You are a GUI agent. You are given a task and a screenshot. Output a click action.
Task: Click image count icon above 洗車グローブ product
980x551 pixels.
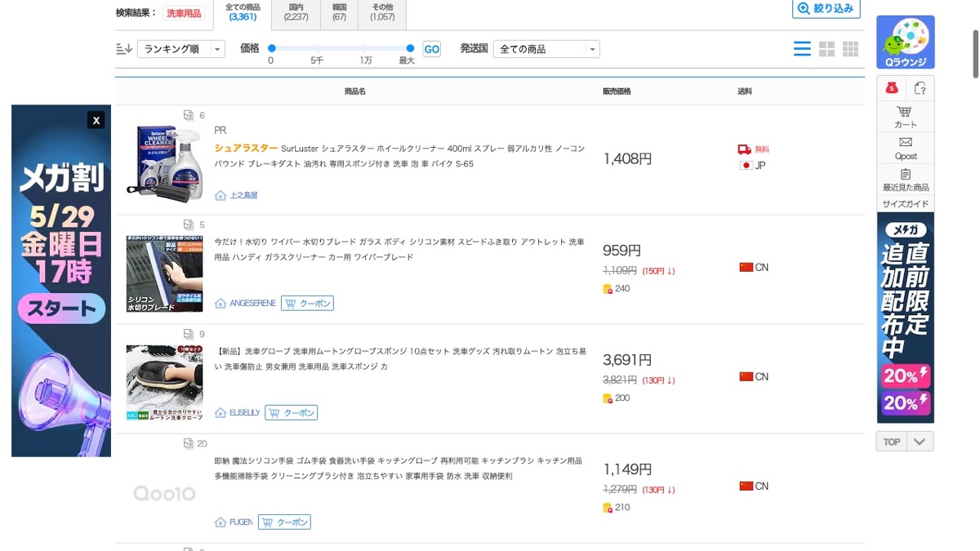point(189,334)
